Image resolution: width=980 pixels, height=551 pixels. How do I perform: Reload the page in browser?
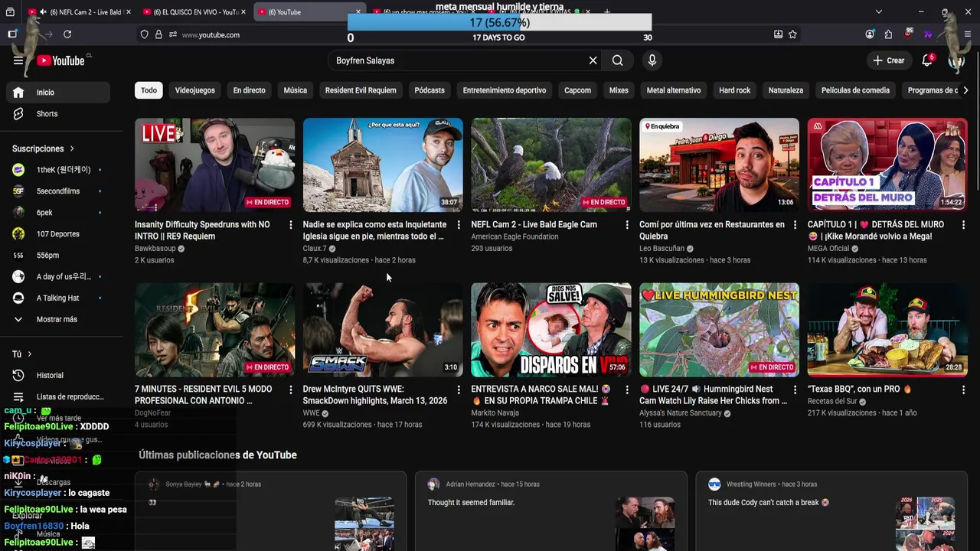67,34
